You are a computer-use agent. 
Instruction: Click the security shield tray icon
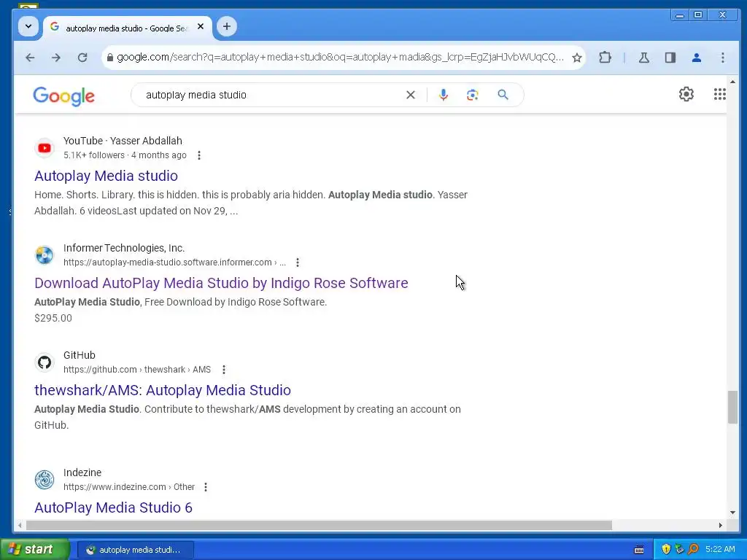(666, 550)
